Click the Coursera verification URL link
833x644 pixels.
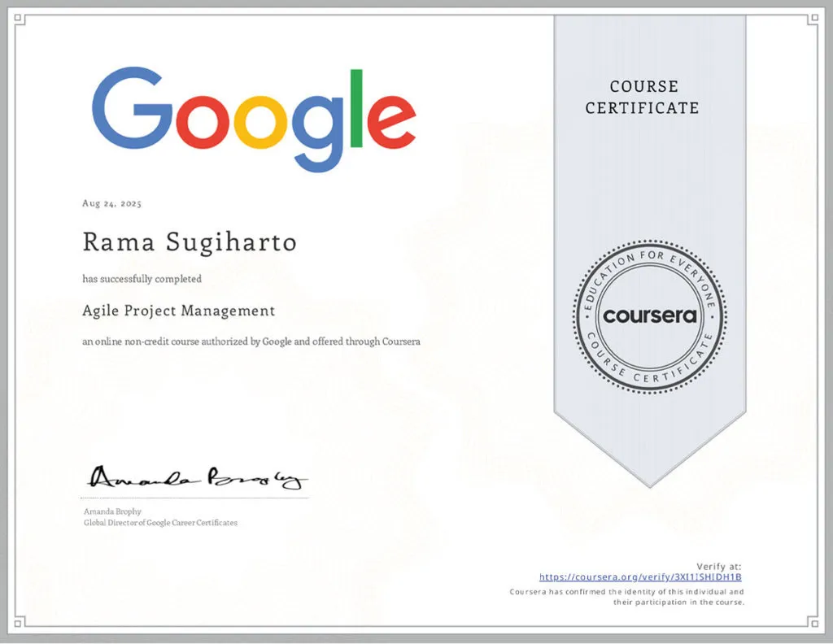(640, 577)
